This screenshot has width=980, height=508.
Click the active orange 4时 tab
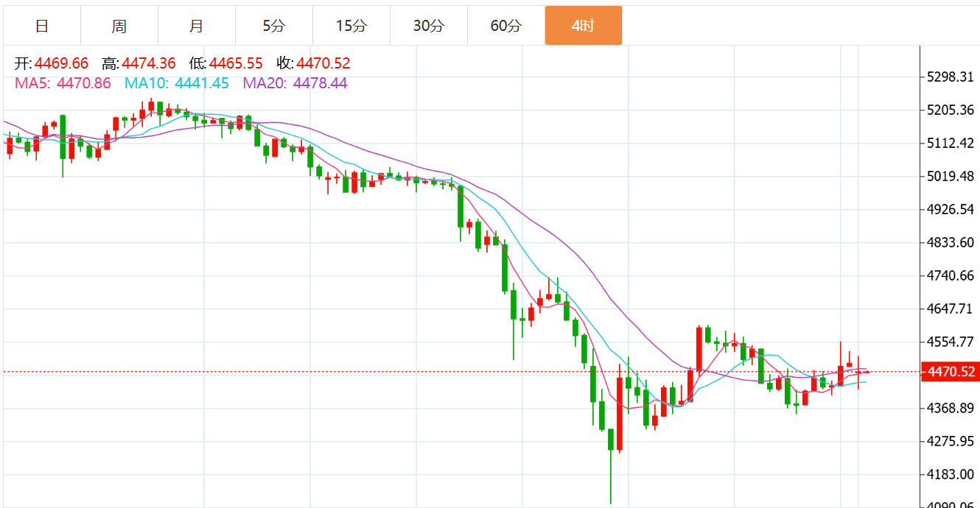(x=583, y=26)
